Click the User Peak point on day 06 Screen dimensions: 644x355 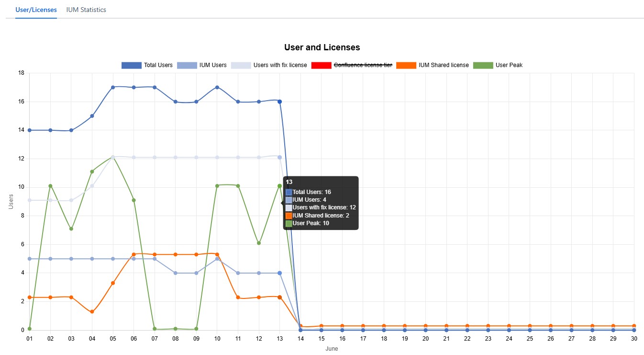133,200
